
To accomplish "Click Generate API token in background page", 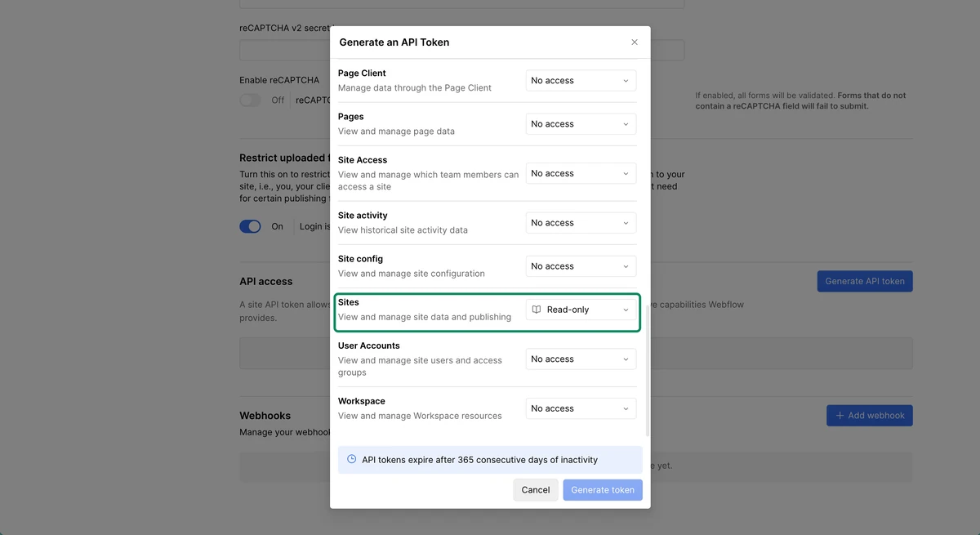I will tap(865, 281).
